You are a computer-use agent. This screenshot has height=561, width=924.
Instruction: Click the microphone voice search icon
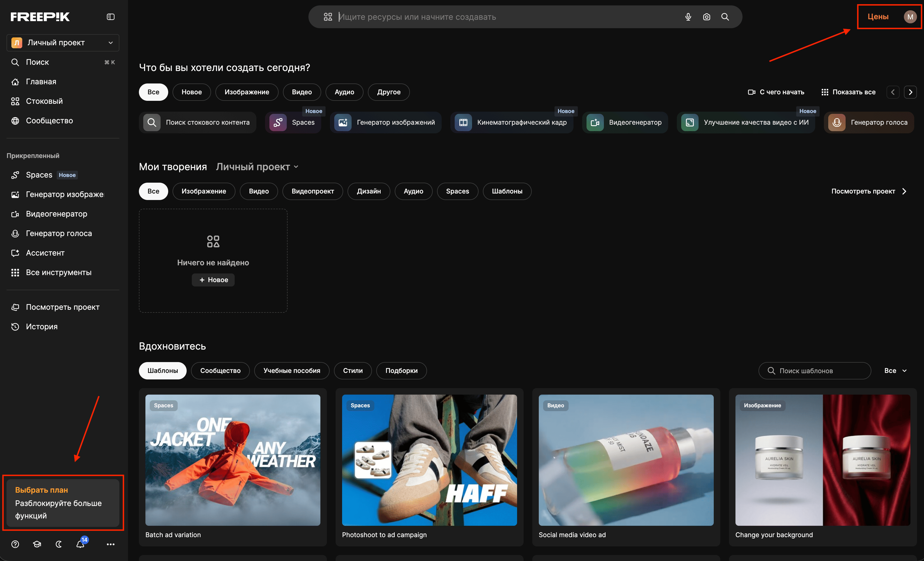tap(688, 17)
